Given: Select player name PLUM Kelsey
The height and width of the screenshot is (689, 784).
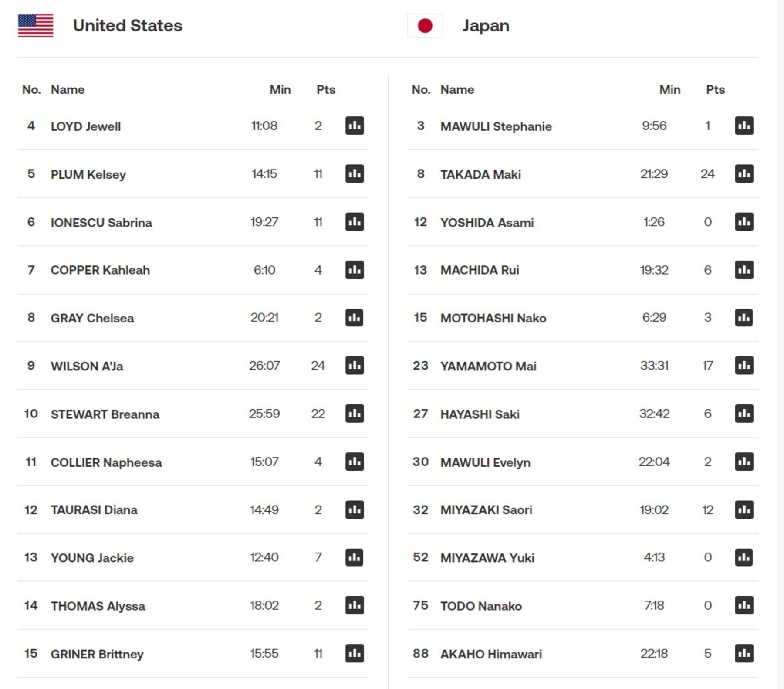Looking at the screenshot, I should (88, 174).
